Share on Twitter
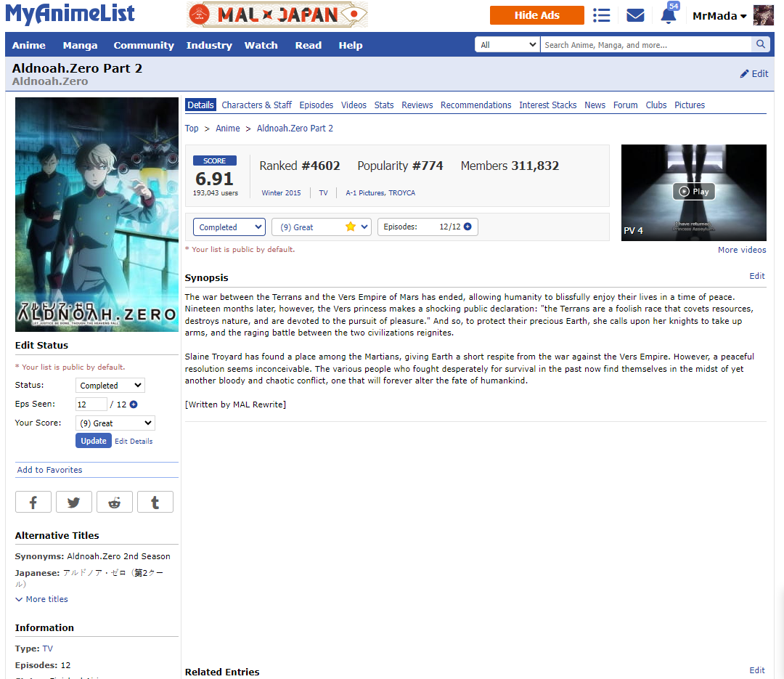The width and height of the screenshot is (784, 679). pyautogui.click(x=74, y=502)
